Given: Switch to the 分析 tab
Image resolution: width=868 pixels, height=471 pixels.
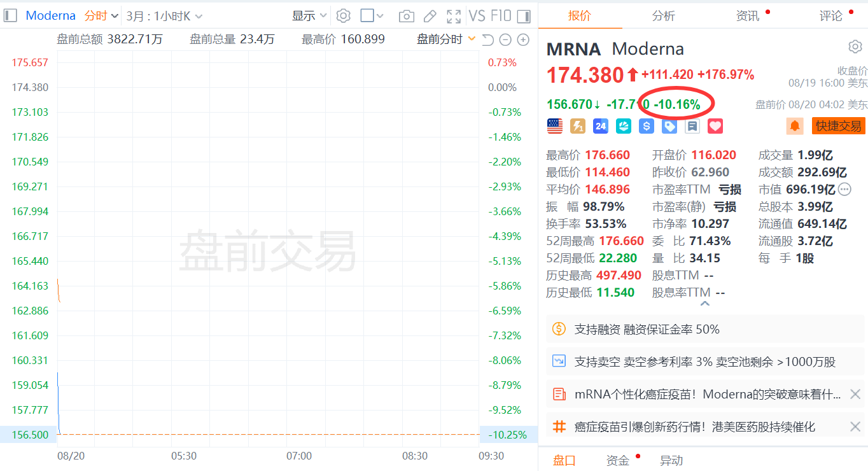Looking at the screenshot, I should 664,16.
